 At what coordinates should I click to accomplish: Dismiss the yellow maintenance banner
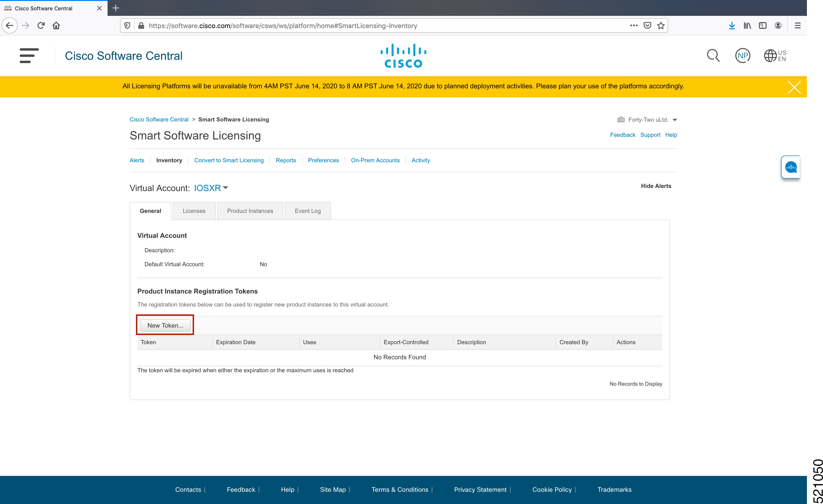794,87
